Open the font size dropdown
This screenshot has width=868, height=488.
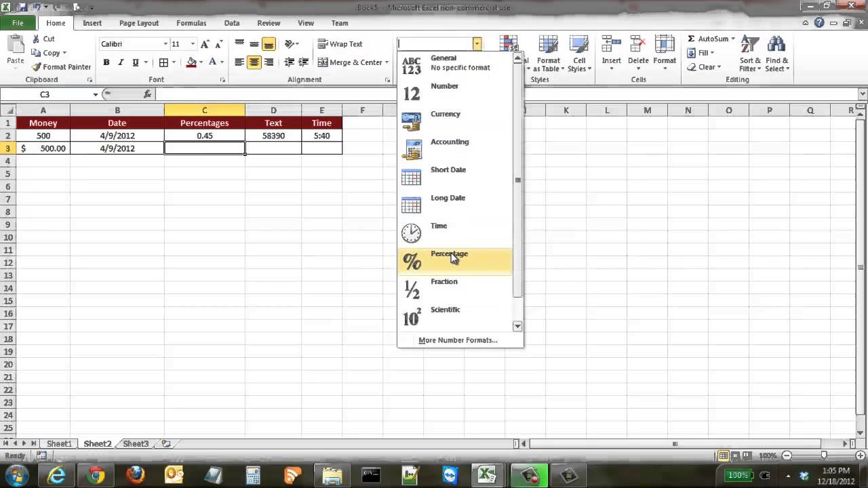(x=193, y=44)
